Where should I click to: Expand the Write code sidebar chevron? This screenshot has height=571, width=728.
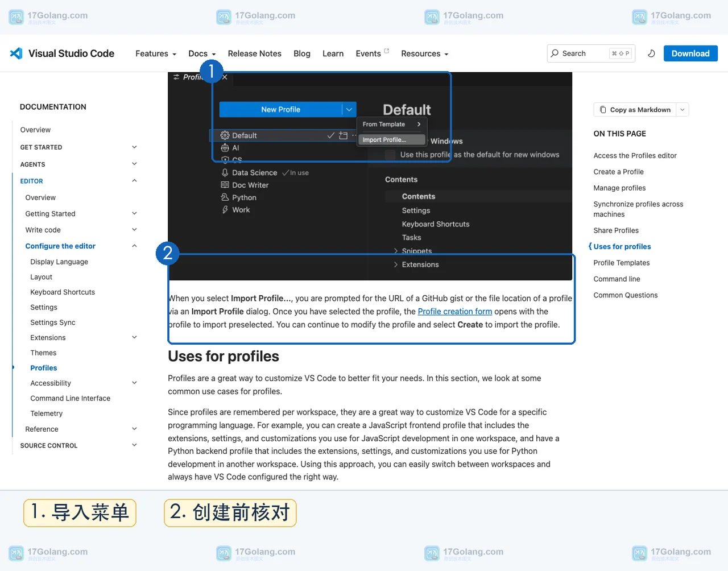point(134,230)
